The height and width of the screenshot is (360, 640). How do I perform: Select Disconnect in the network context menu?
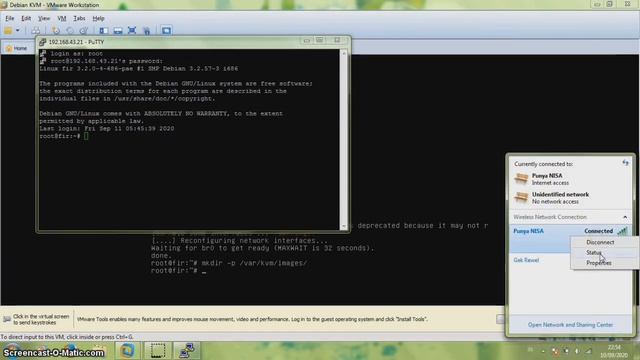600,242
